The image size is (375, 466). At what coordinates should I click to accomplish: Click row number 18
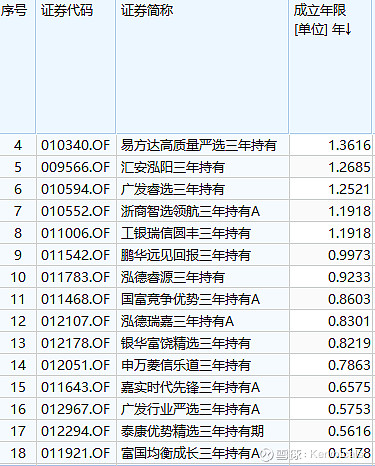[18, 453]
